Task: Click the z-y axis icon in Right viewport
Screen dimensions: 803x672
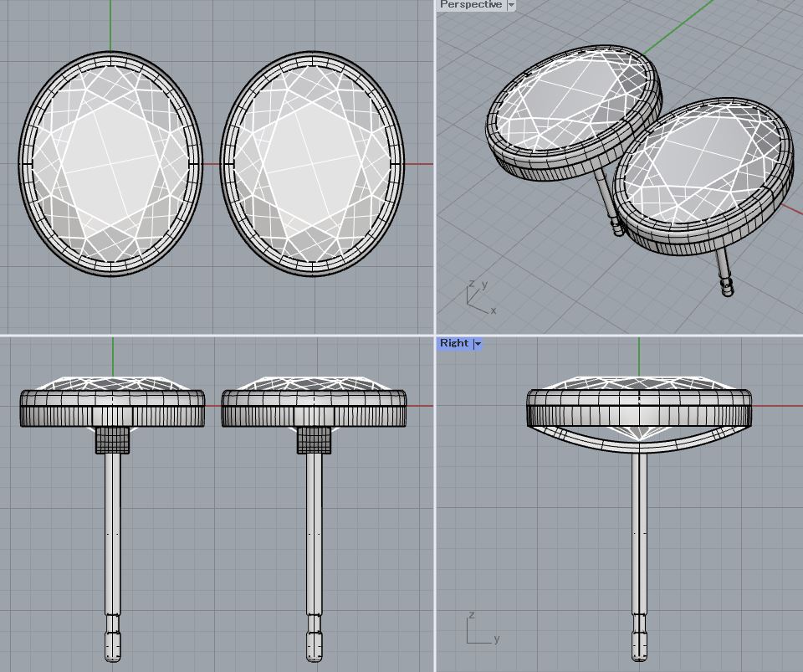Action: [483, 628]
